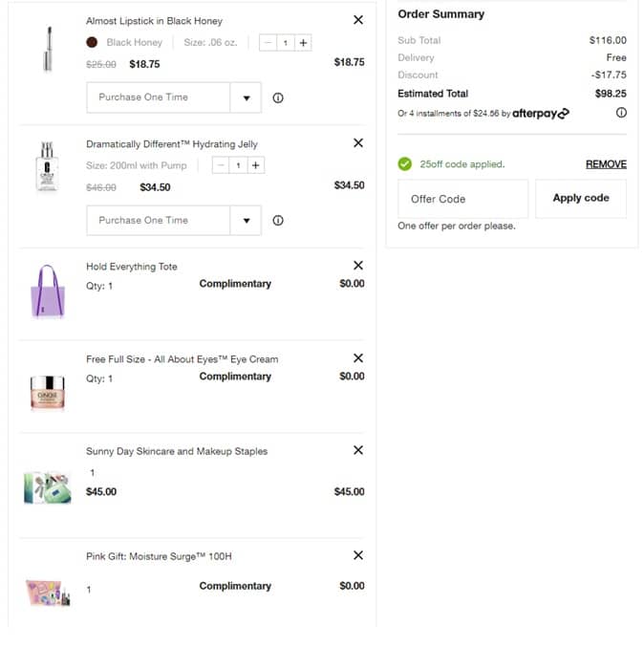Click REMOVE to clear the 25off code

(606, 164)
